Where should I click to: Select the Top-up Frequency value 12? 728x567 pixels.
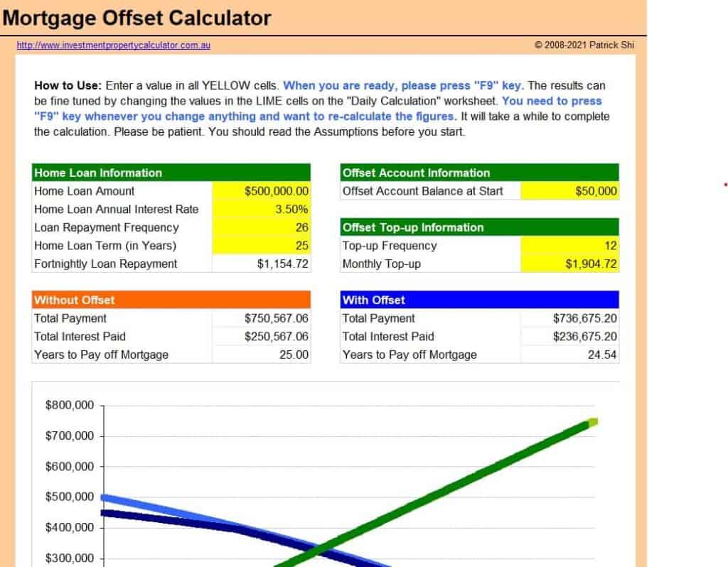(x=569, y=246)
